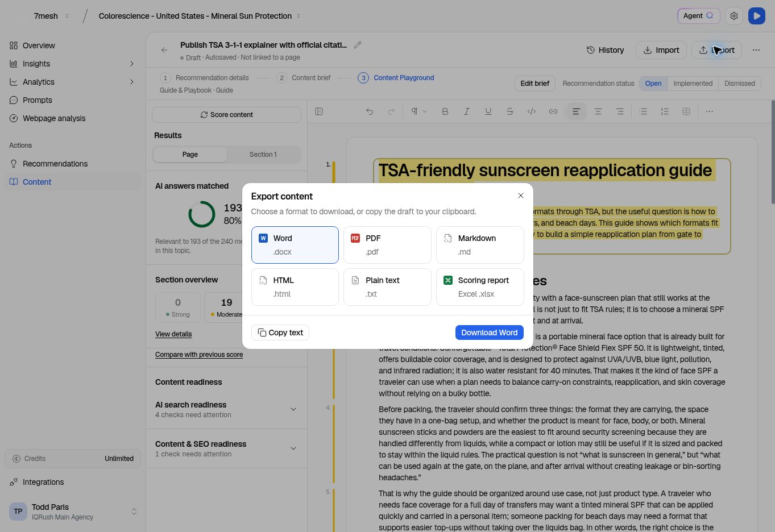
Task: Align text right
Action: pyautogui.click(x=620, y=111)
